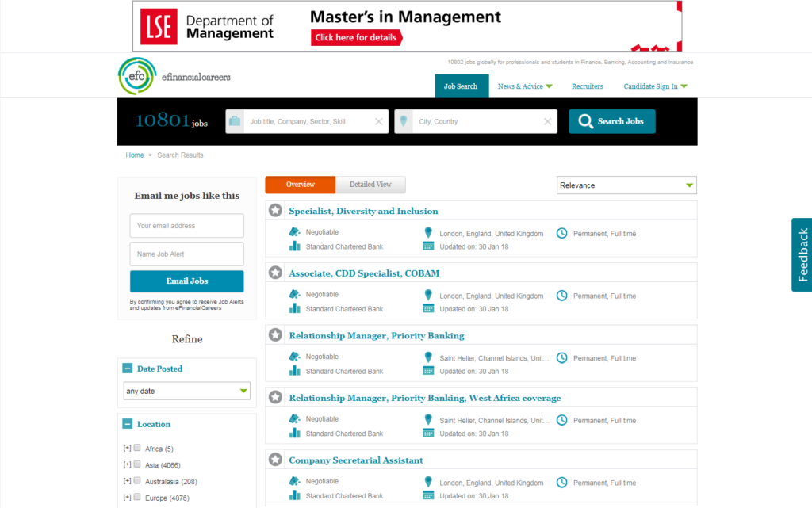Screen dimensions: 812x508
Task: Star the West Africa coverage job listing
Action: pos(275,397)
